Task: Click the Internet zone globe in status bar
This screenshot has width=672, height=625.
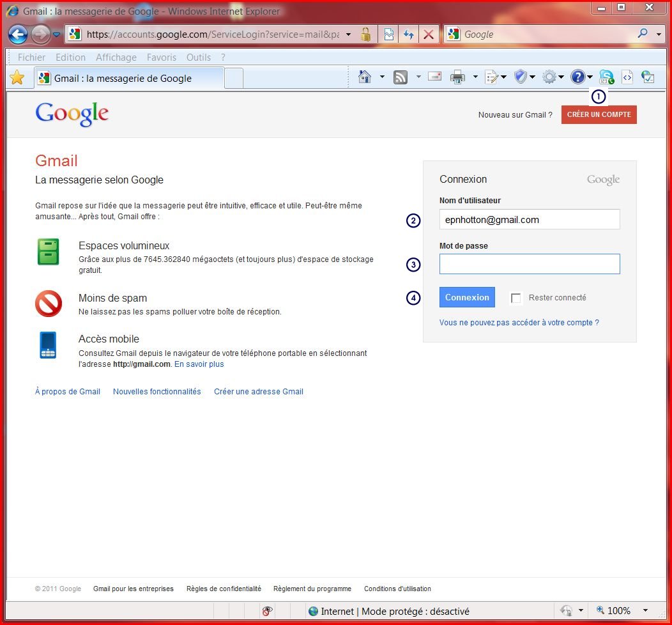Action: (313, 611)
